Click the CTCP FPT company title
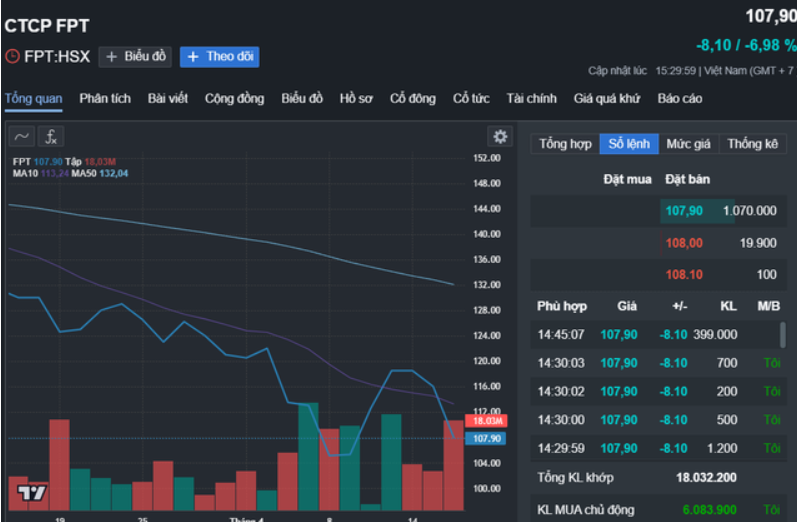The height and width of the screenshot is (522, 797). coord(47,26)
